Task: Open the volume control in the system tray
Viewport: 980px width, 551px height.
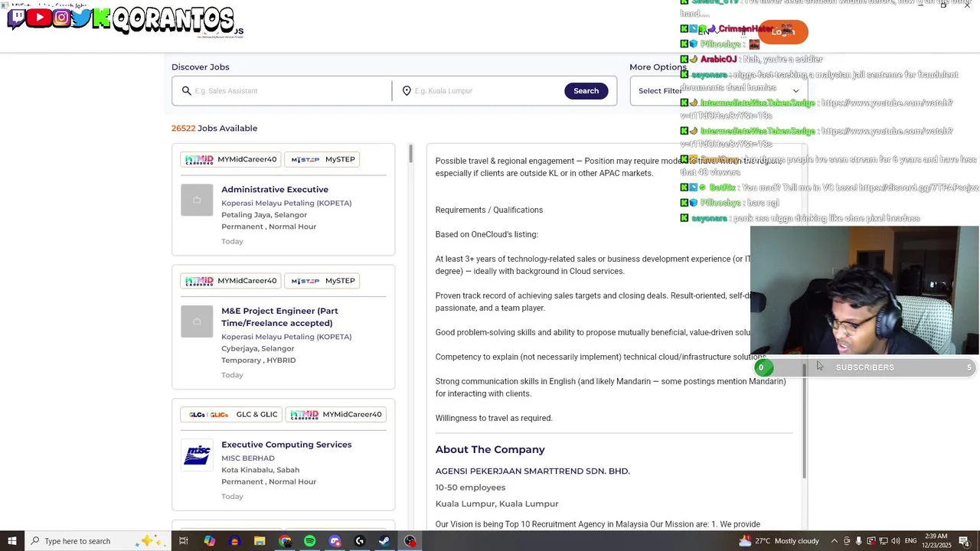Action: click(894, 541)
